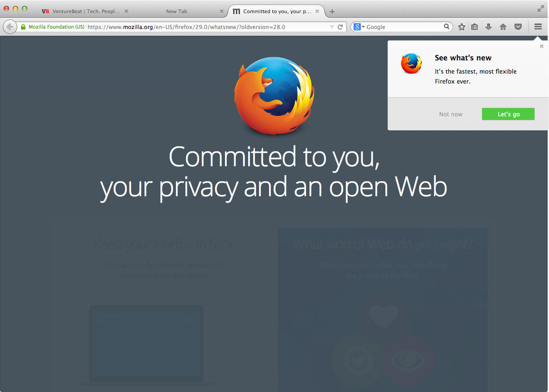Open the Firefox hamburger menu
549x392 pixels.
tap(538, 27)
